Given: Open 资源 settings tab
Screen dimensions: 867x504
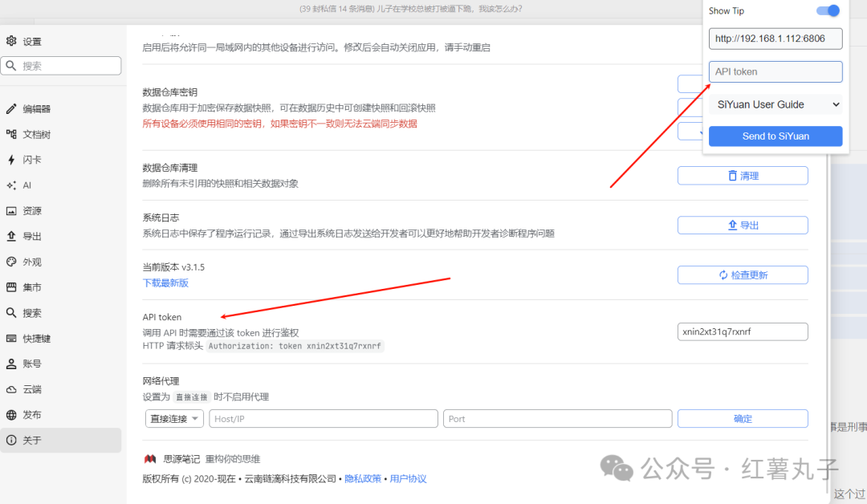Looking at the screenshot, I should (x=61, y=210).
